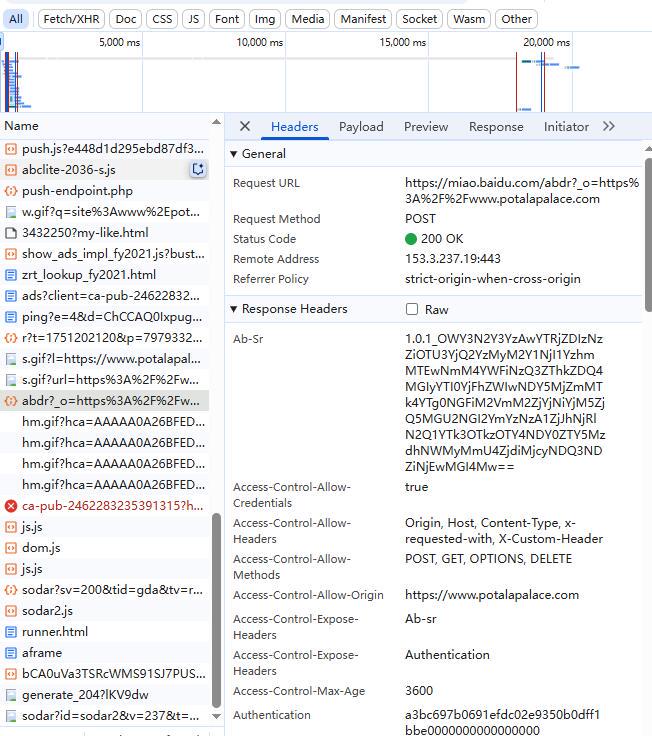Click the headers pane vertical scrollbar
Image resolution: width=652 pixels, height=736 pixels.
648,235
